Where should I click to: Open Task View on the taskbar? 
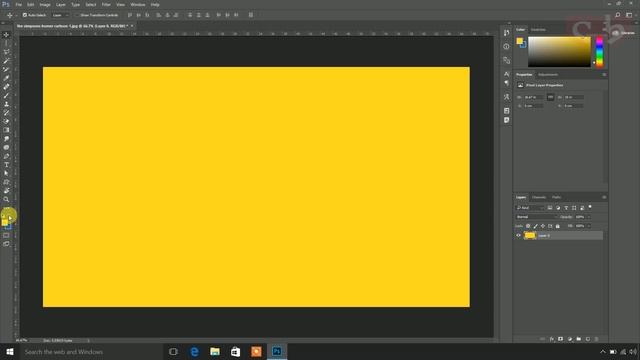point(173,351)
